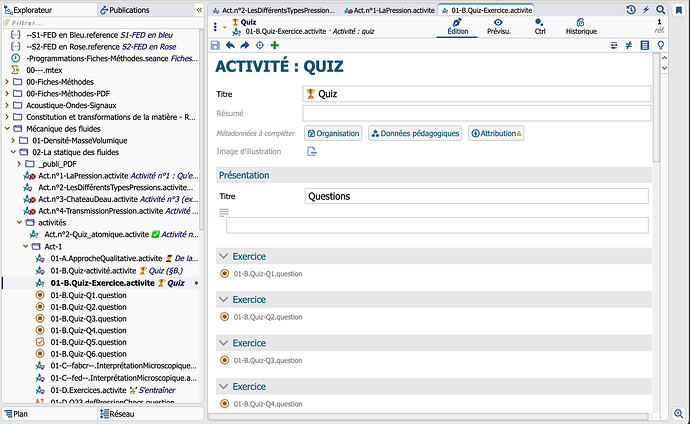690x424 pixels.
Task: Open the three-dot menu beside Quiz header
Action: click(215, 27)
